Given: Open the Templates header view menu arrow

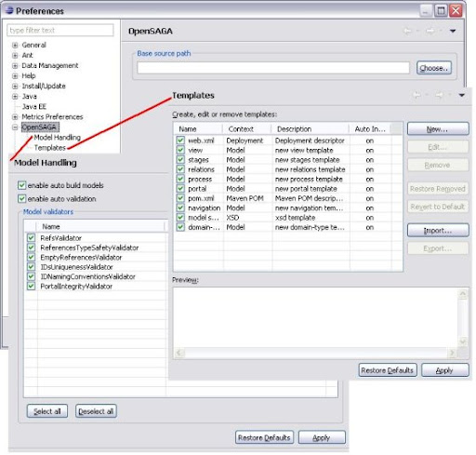Looking at the screenshot, I should 462,95.
